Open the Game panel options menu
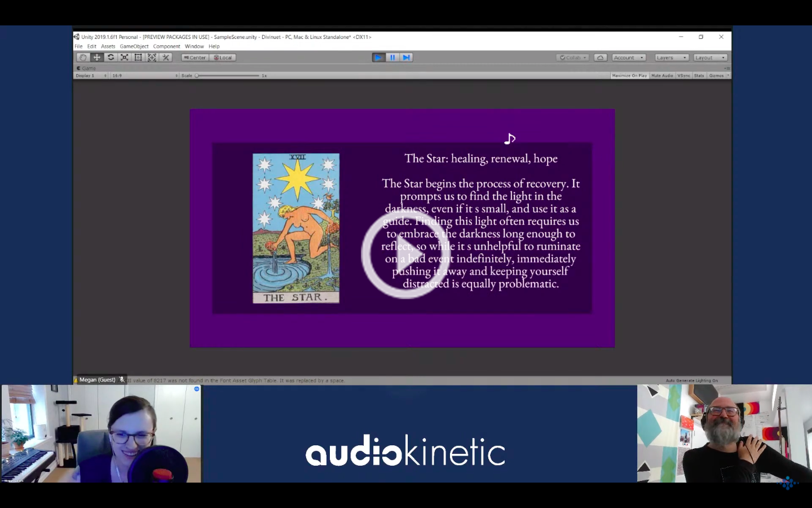This screenshot has width=812, height=508. pyautogui.click(x=727, y=68)
